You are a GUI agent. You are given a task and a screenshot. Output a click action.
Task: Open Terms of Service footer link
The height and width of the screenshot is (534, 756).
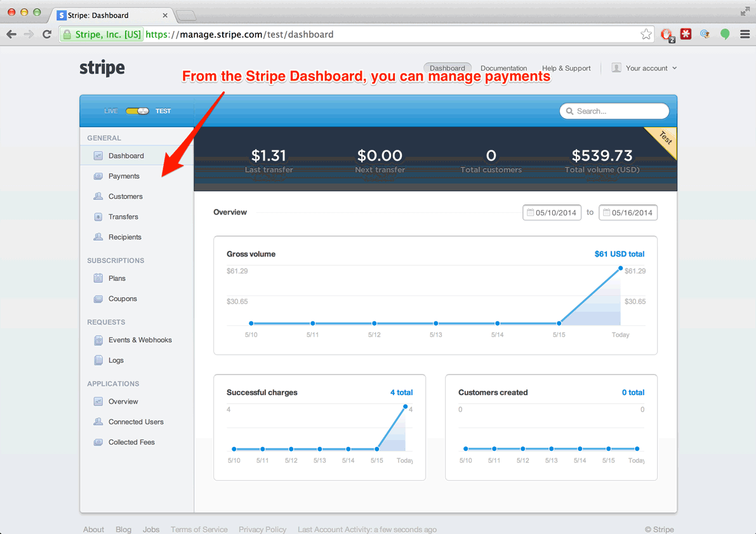[x=199, y=529]
